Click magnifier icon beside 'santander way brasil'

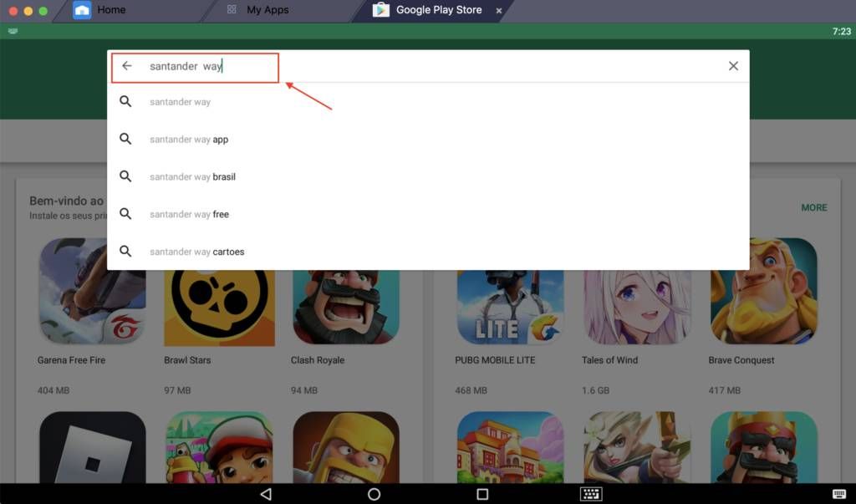coord(125,177)
